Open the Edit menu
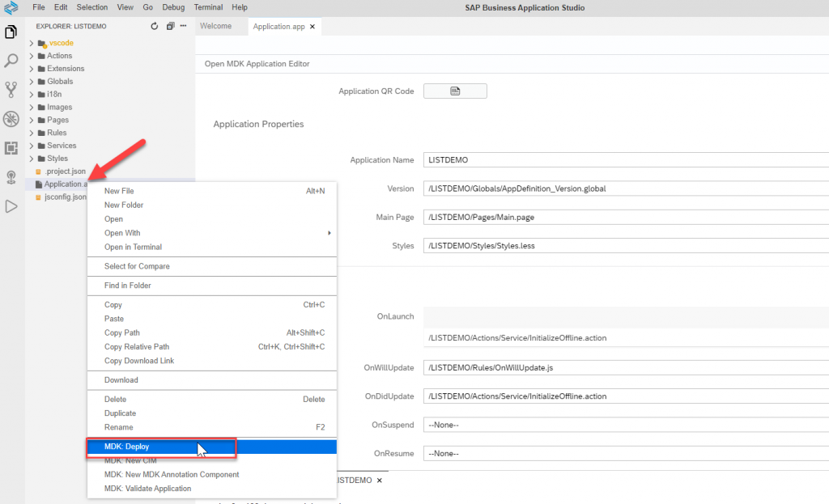 click(61, 7)
